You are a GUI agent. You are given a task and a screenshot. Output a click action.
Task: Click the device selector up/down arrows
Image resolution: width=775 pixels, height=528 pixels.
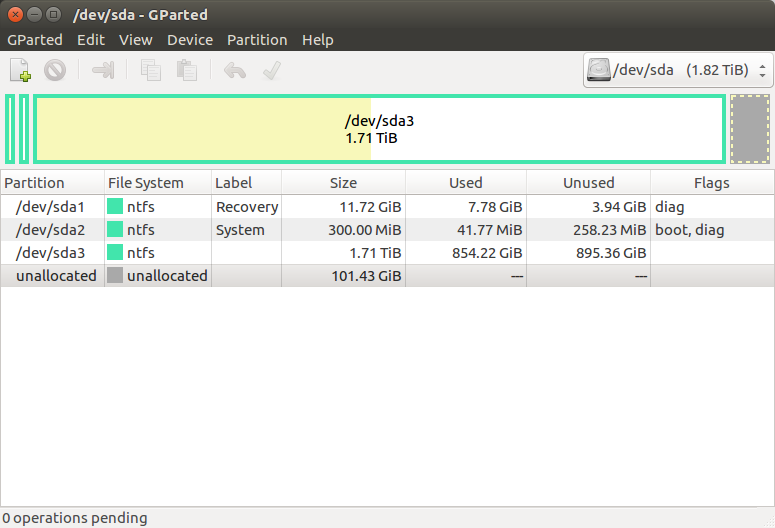(x=763, y=71)
